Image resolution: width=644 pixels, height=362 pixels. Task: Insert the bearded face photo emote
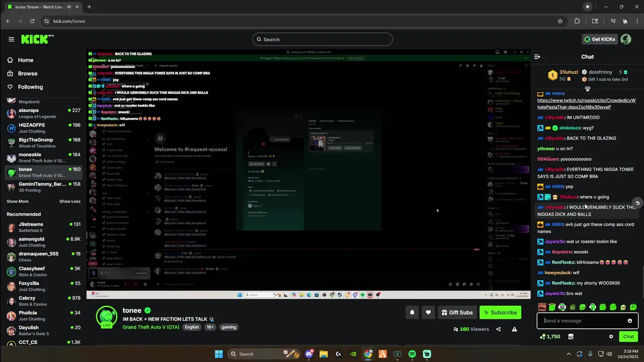coord(542,307)
